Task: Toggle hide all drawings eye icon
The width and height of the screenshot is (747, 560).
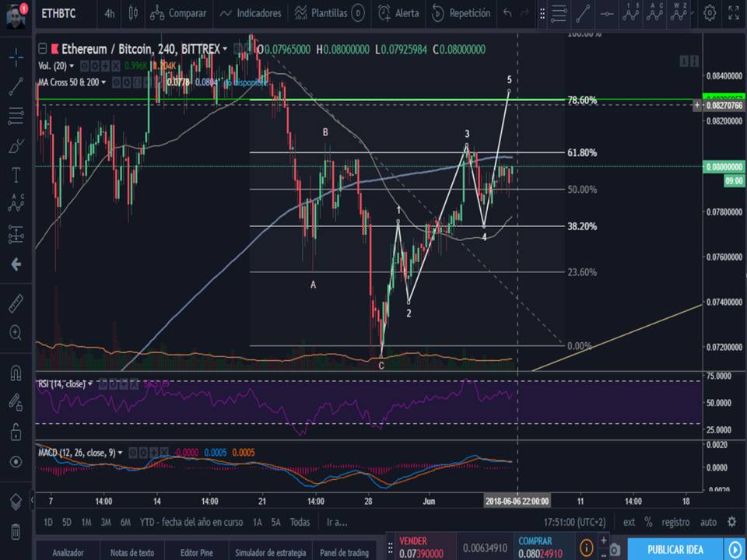Action: (16, 462)
